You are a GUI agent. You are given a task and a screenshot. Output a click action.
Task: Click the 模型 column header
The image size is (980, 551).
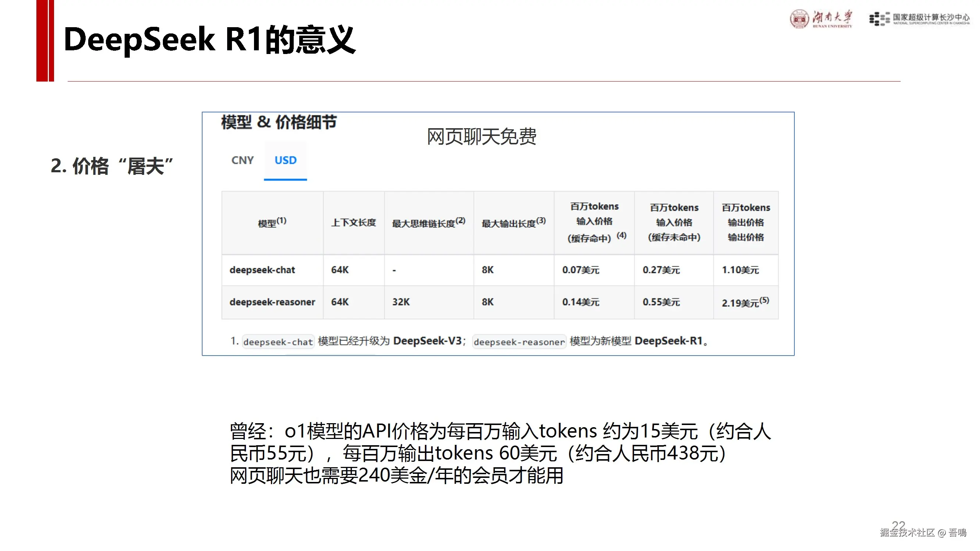point(272,223)
